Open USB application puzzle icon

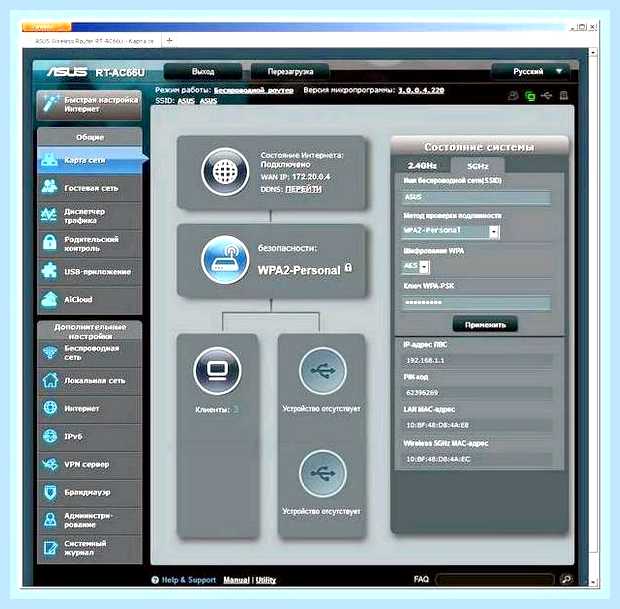[x=50, y=271]
